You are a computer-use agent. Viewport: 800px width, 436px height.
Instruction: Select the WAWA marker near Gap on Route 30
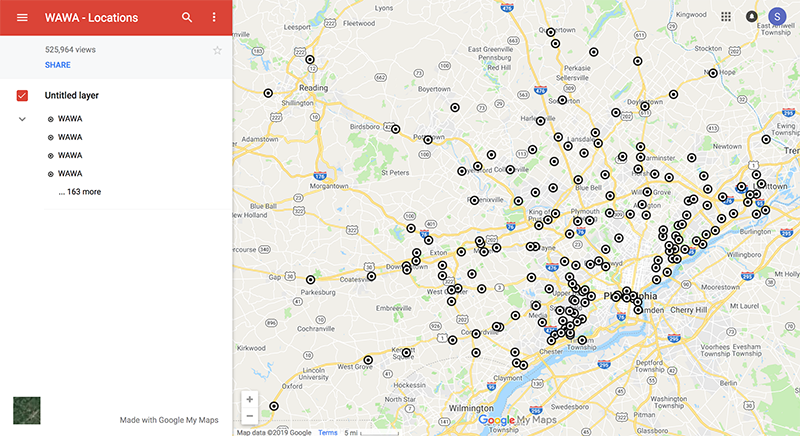310,279
